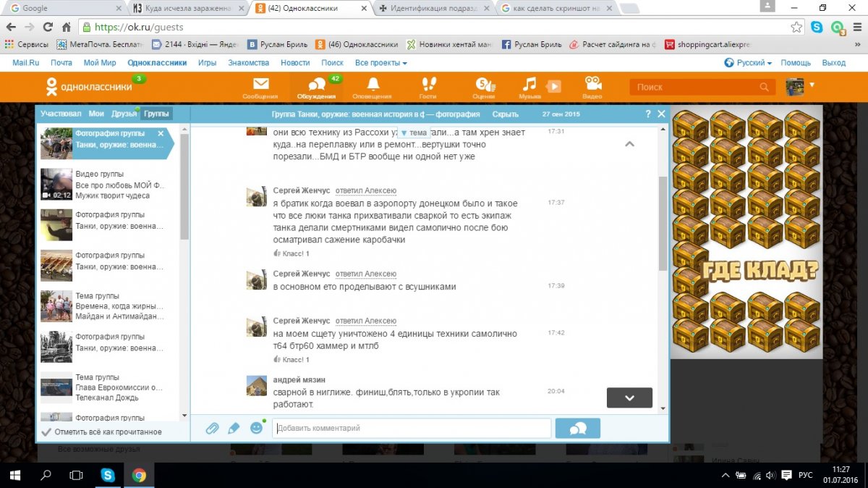This screenshot has height=488, width=868.
Task: Click the search magnifier in Поиск field
Action: click(765, 87)
